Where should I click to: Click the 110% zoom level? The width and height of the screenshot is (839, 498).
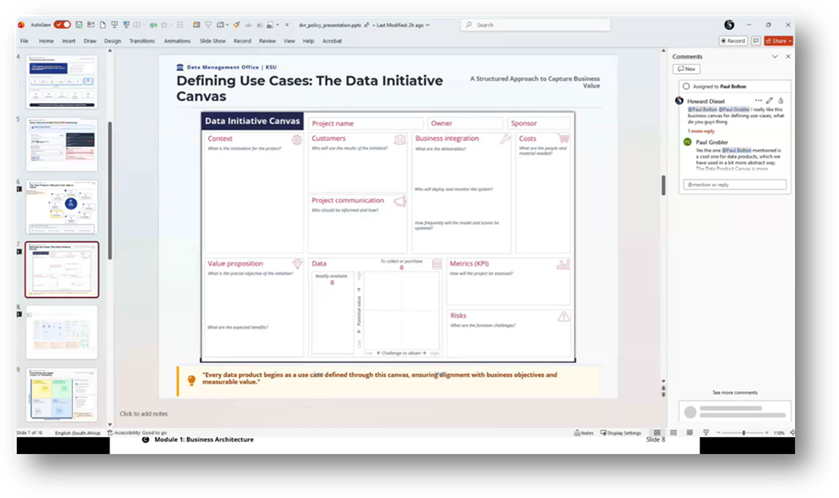click(x=779, y=433)
